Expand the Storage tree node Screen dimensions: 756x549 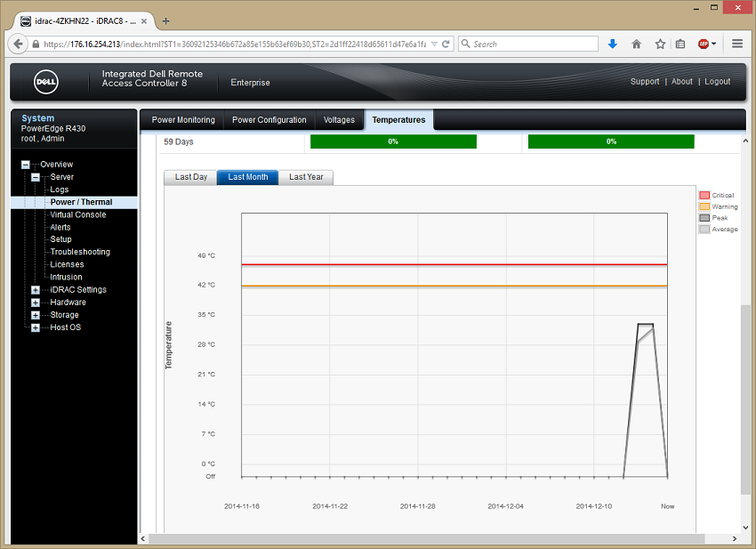pyautogui.click(x=36, y=315)
